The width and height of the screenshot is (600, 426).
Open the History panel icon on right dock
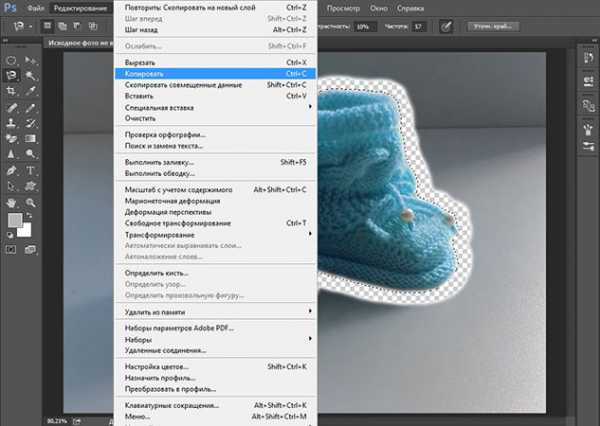pyautogui.click(x=589, y=58)
